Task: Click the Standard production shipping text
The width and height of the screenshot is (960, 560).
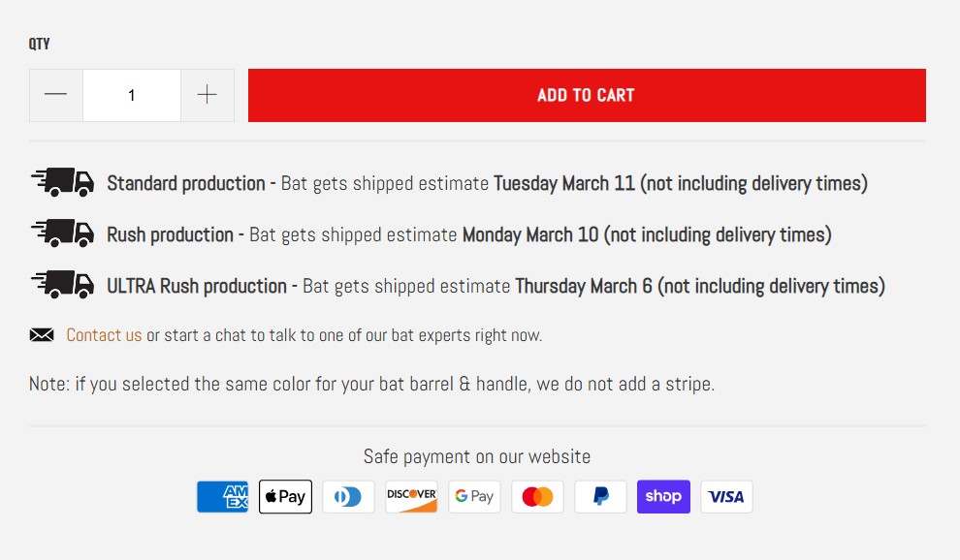Action: [186, 183]
